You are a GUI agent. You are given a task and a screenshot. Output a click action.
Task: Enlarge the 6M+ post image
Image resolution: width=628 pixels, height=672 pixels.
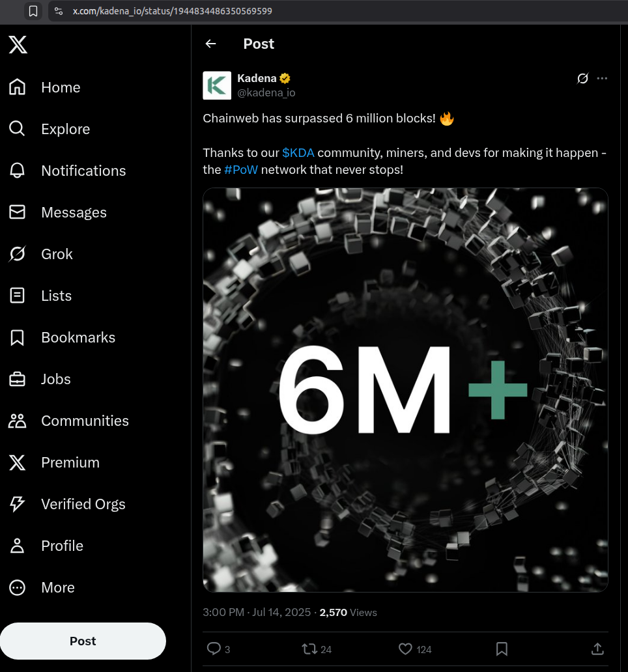pos(405,390)
